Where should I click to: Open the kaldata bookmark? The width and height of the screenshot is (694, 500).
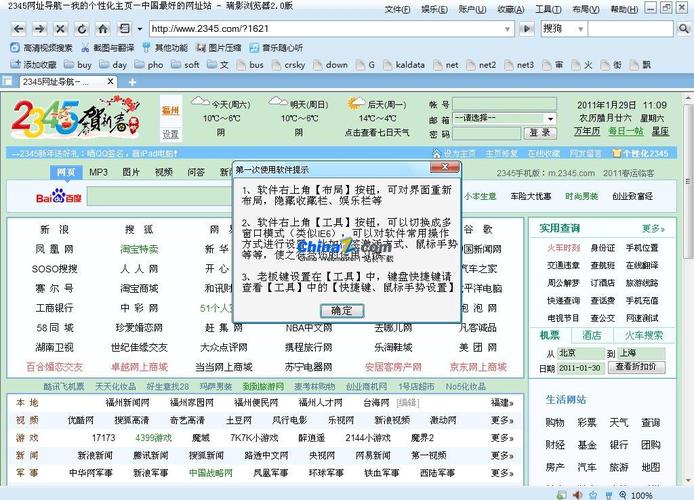pos(404,65)
